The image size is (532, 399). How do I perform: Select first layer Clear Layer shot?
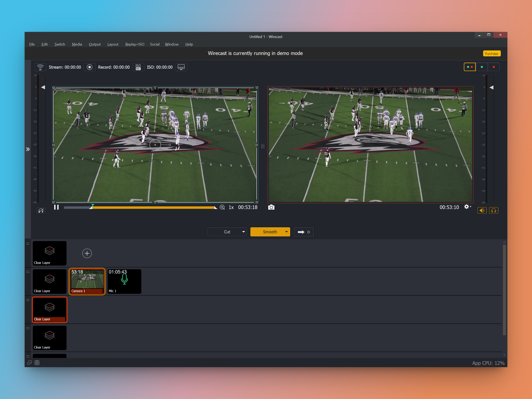[x=50, y=253]
